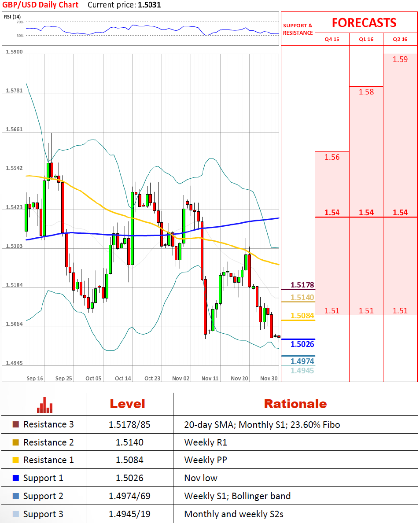
Task: Click the 'Support 2' row label
Action: click(x=43, y=496)
